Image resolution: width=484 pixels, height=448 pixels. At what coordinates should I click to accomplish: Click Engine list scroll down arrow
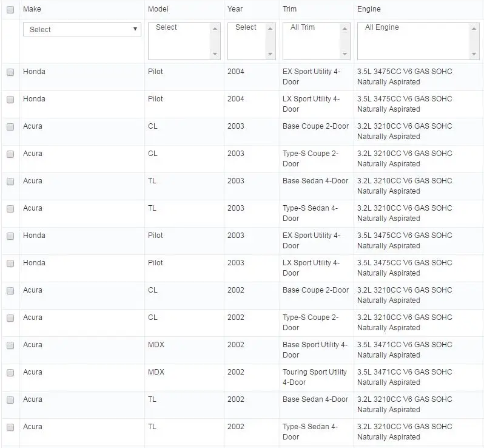click(474, 54)
